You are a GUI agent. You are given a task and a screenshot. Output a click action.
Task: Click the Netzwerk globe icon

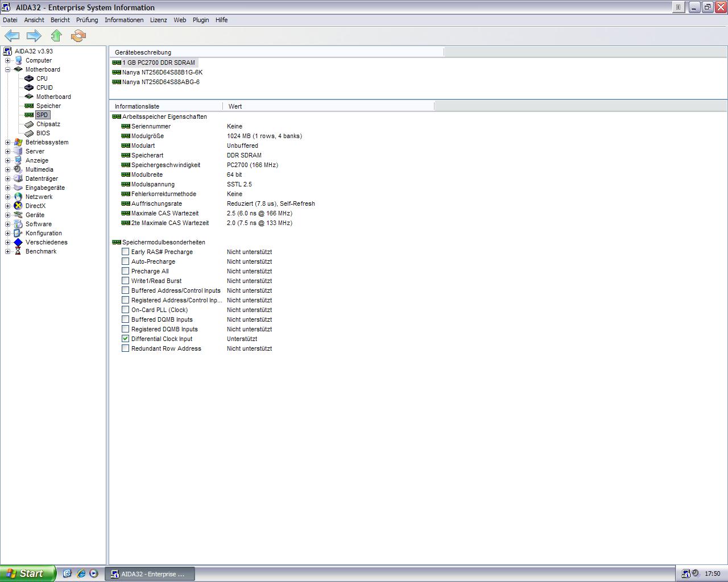(18, 197)
